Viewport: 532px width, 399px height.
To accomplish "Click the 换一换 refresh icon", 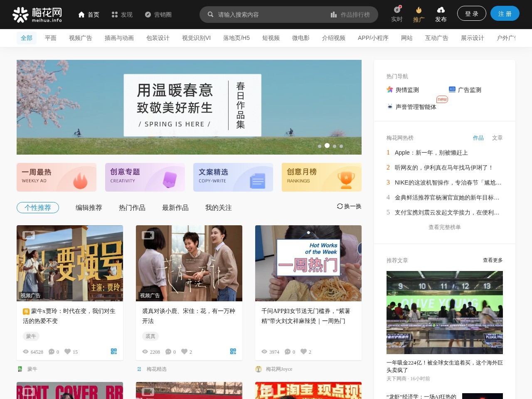I will (x=340, y=206).
